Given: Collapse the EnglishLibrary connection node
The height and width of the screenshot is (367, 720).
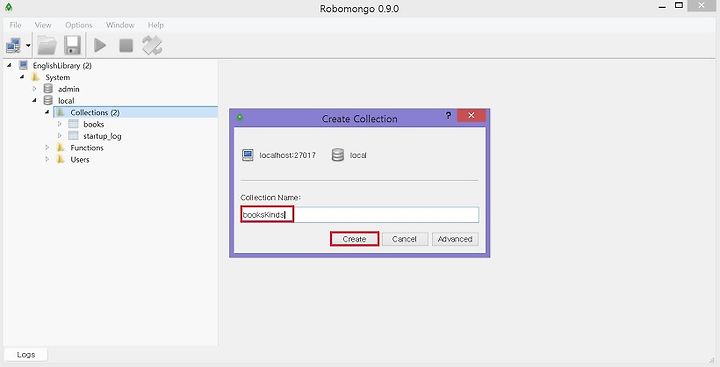Looking at the screenshot, I should pyautogui.click(x=9, y=66).
